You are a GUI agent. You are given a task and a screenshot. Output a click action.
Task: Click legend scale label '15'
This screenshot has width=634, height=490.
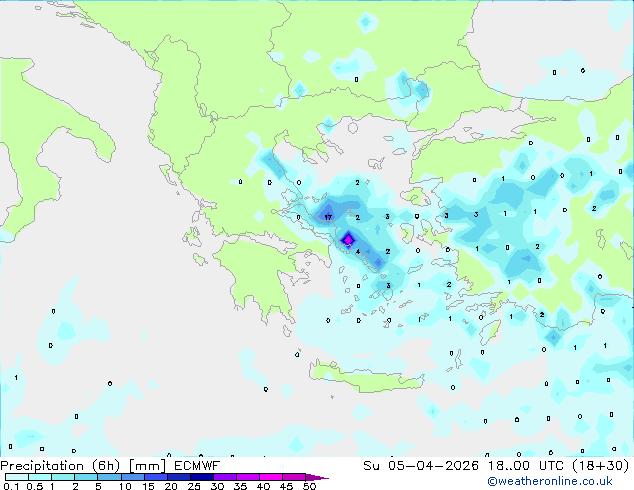click(148, 486)
